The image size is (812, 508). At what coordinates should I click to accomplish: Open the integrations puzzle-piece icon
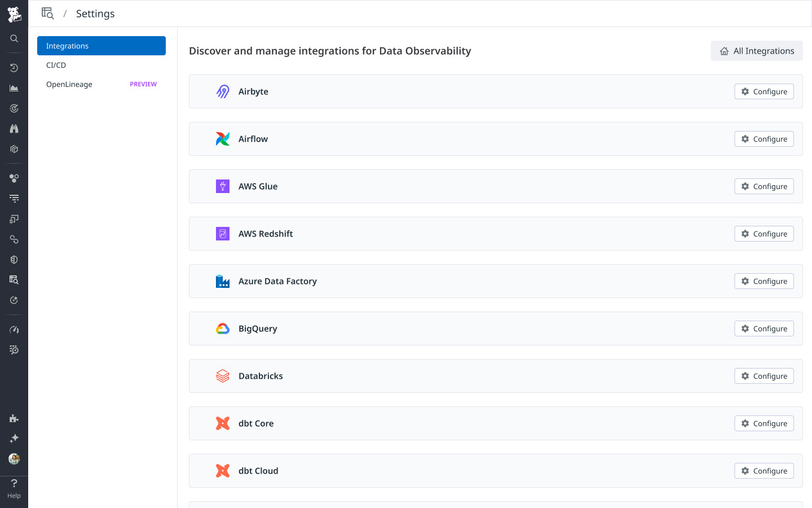[14, 418]
